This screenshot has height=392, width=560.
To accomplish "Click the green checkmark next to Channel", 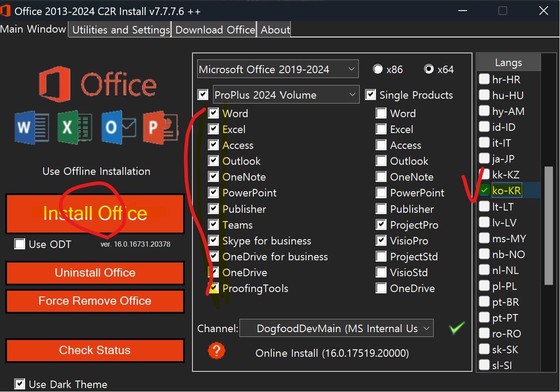I will (x=457, y=328).
